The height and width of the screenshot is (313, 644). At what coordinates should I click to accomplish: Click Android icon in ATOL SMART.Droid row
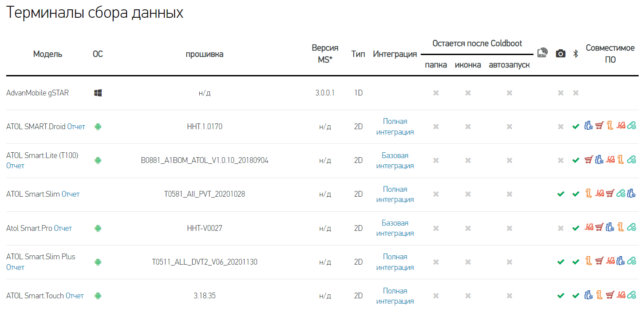[98, 127]
